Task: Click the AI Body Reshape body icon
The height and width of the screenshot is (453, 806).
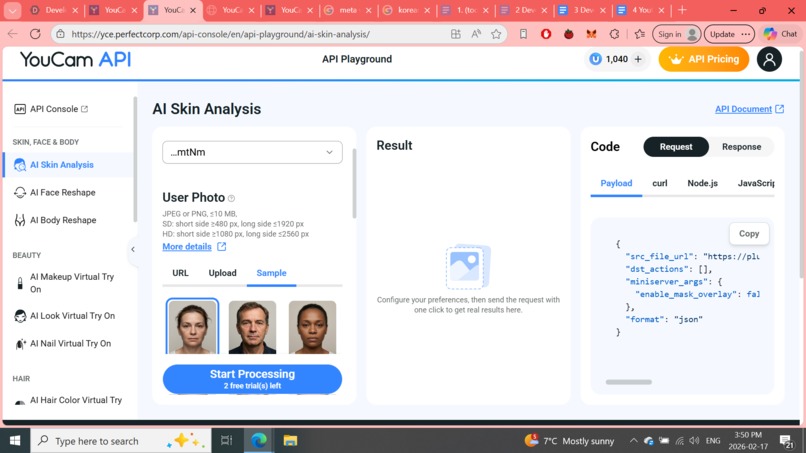Action: (20, 220)
